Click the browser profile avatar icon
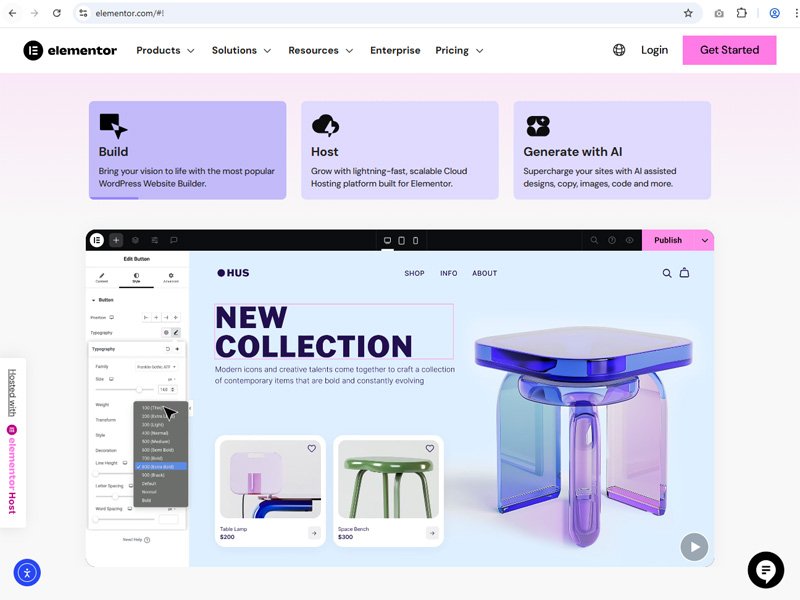 (x=774, y=13)
